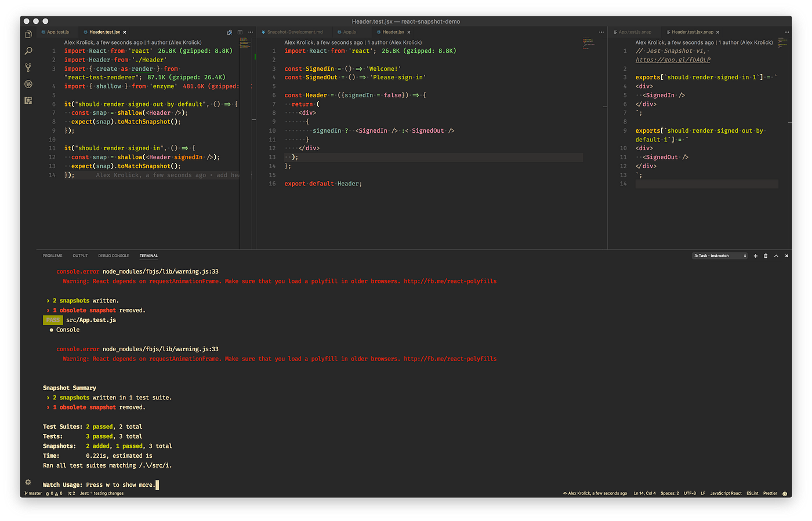
Task: Maximize the panel using the chevron up arrow
Action: (776, 256)
